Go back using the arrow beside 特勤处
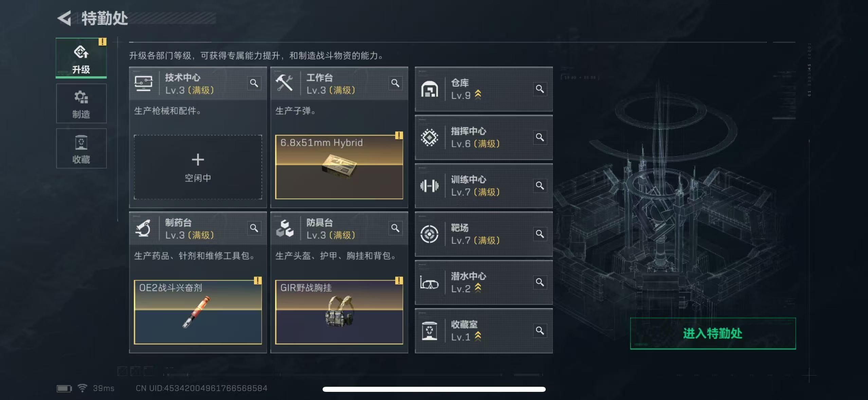 (x=65, y=18)
